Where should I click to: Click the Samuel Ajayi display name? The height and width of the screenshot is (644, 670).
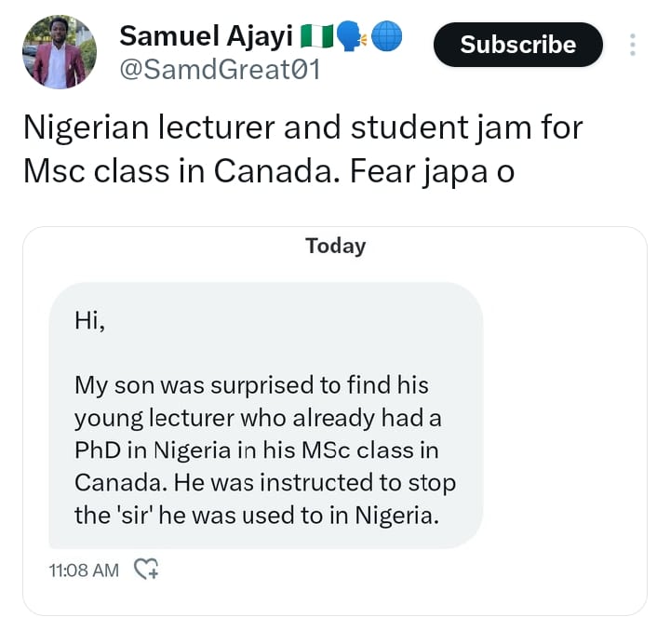click(206, 36)
